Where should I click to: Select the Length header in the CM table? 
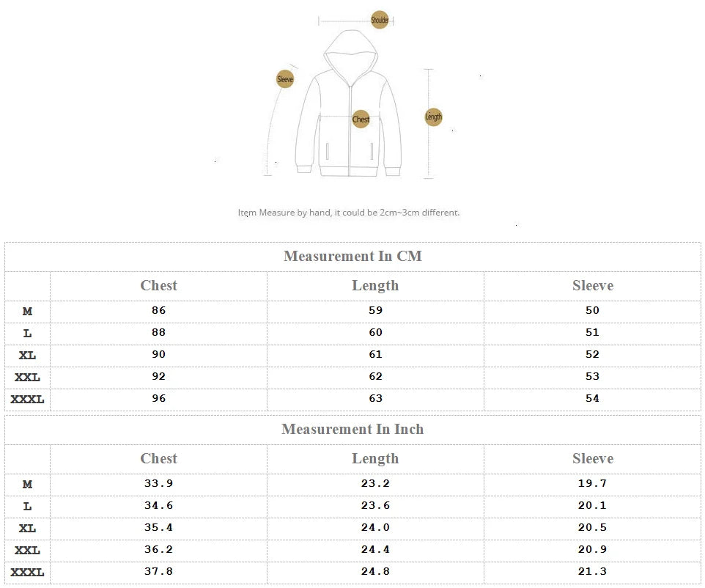pyautogui.click(x=375, y=286)
